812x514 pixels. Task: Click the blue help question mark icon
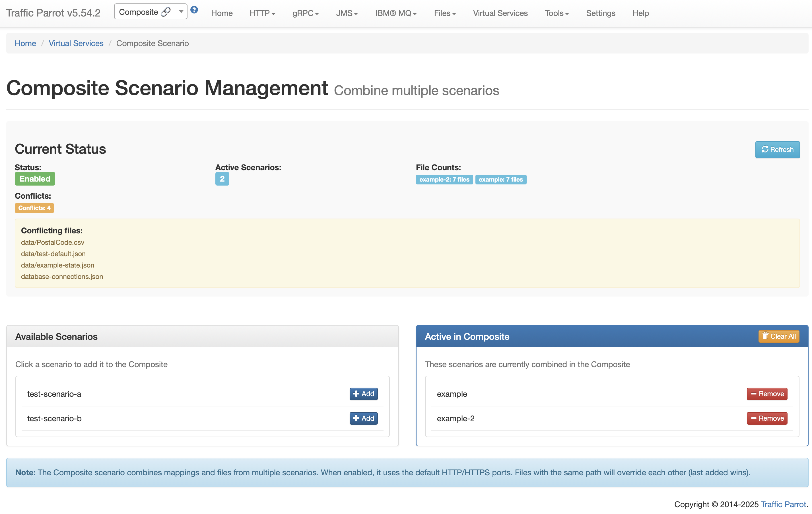tap(194, 10)
